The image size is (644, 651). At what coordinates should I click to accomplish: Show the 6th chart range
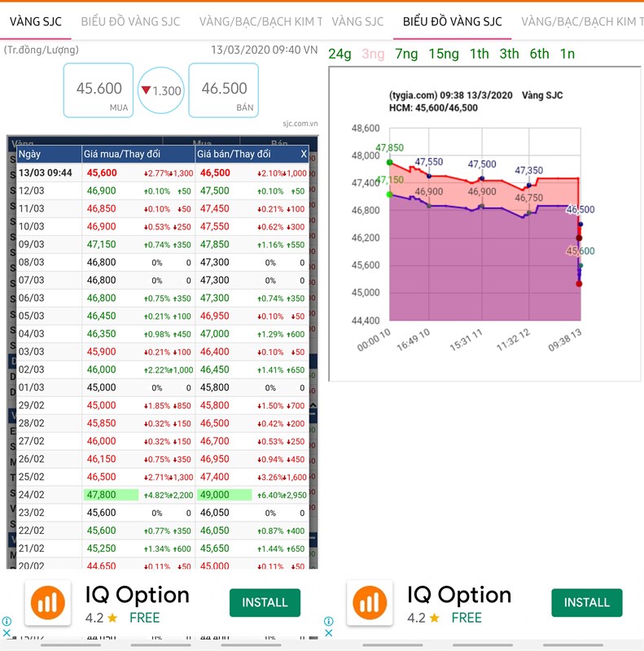point(539,54)
